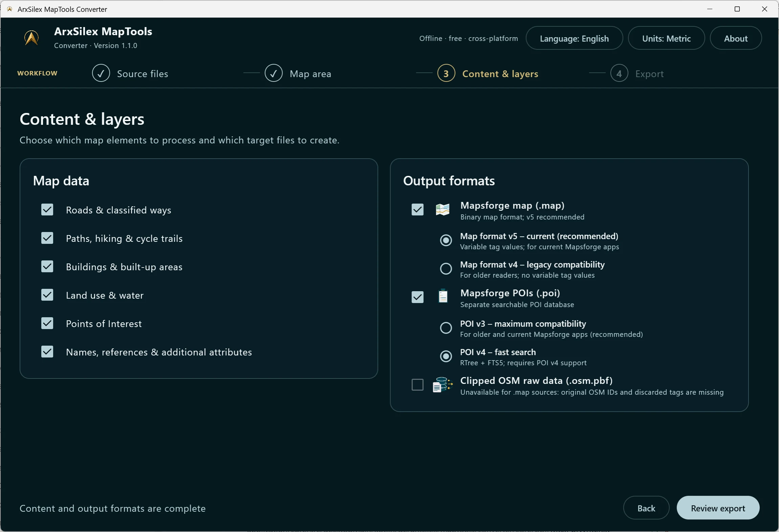This screenshot has height=532, width=779.
Task: Click 'Content and output formats are complete' status
Action: pos(113,508)
